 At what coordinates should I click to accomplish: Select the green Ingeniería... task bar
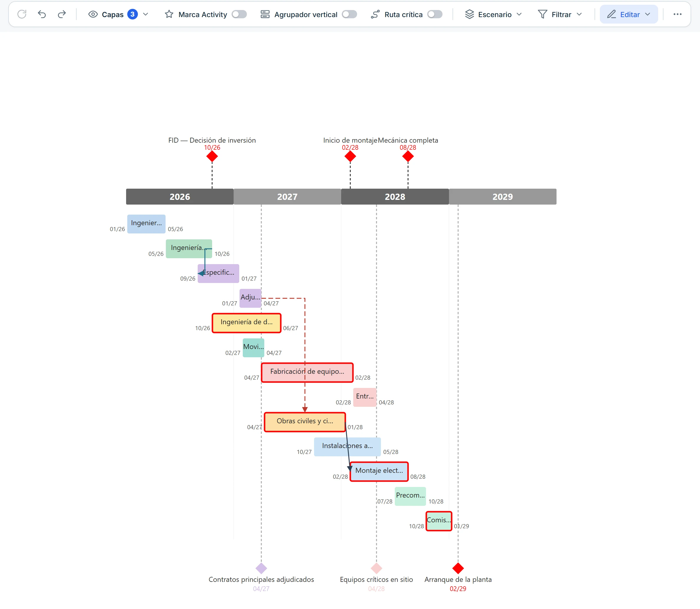click(189, 249)
